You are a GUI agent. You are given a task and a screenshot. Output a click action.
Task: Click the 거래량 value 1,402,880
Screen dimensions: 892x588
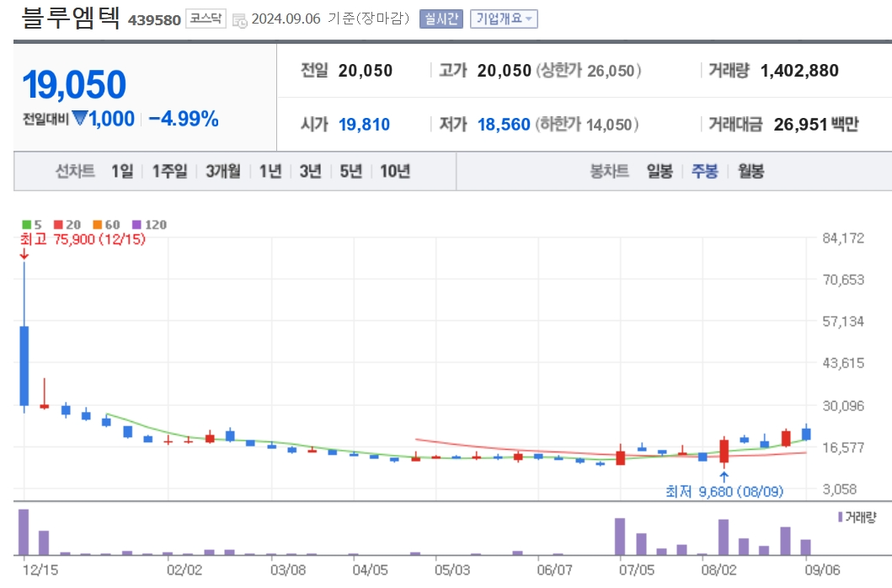click(x=799, y=71)
